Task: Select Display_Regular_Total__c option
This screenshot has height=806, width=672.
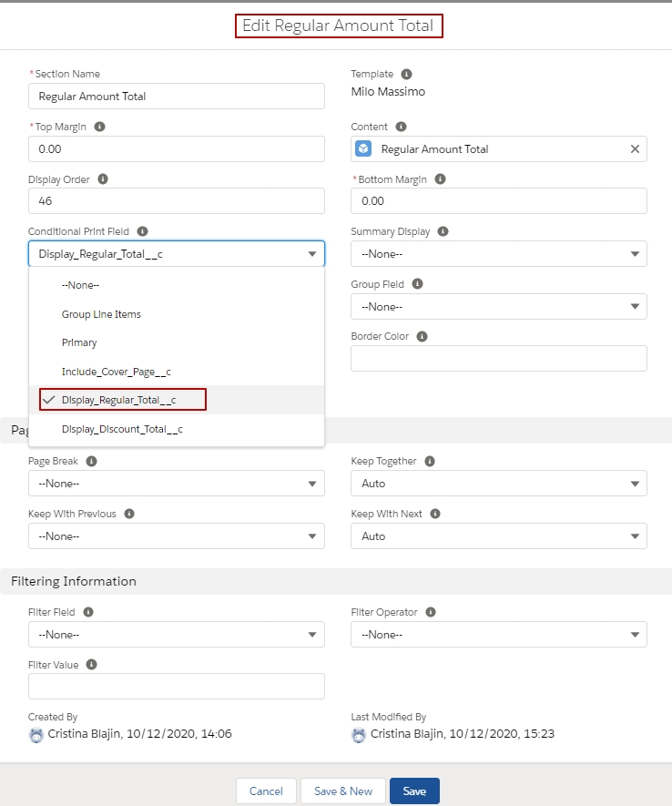Action: click(x=177, y=400)
